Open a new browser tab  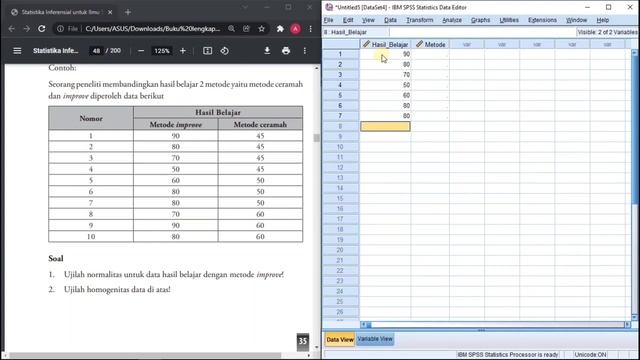(x=128, y=12)
